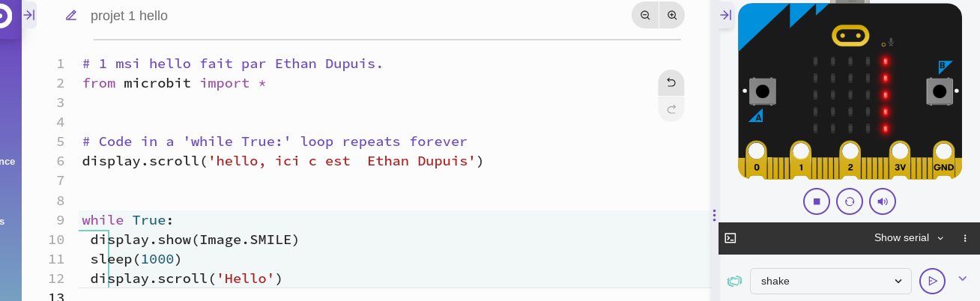The width and height of the screenshot is (980, 301).
Task: Collapse the left sidebar panel
Action: click(x=29, y=15)
